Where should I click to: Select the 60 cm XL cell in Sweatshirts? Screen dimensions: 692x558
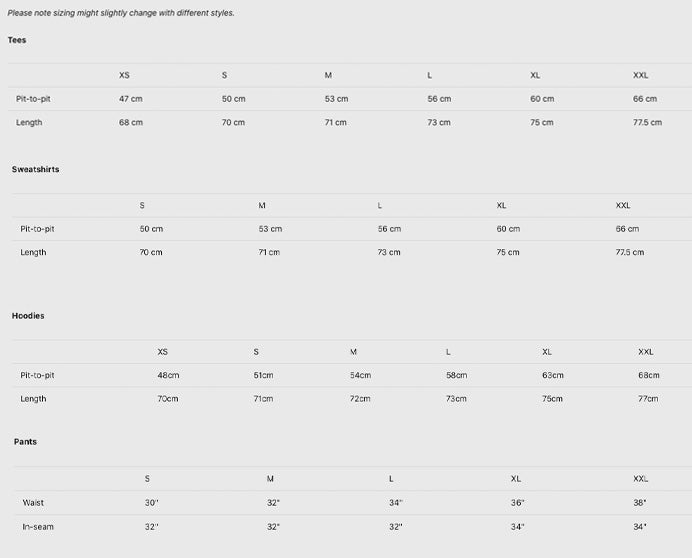pos(508,229)
